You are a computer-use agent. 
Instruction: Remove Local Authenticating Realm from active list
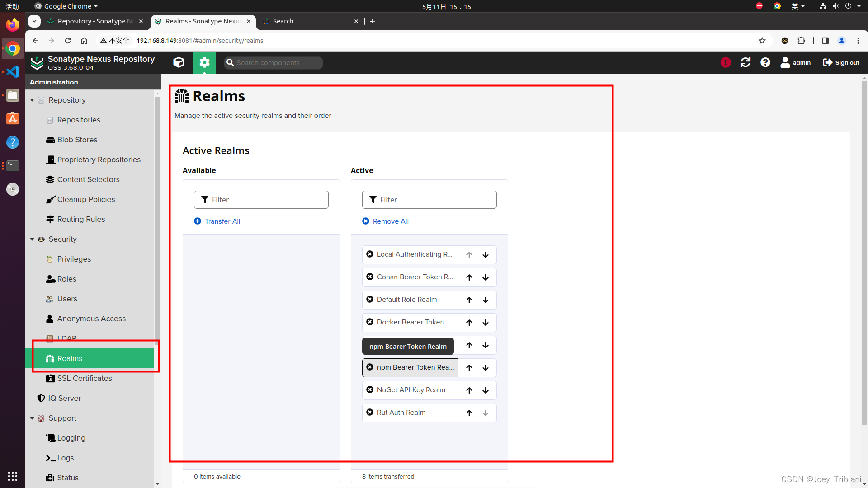click(x=370, y=254)
